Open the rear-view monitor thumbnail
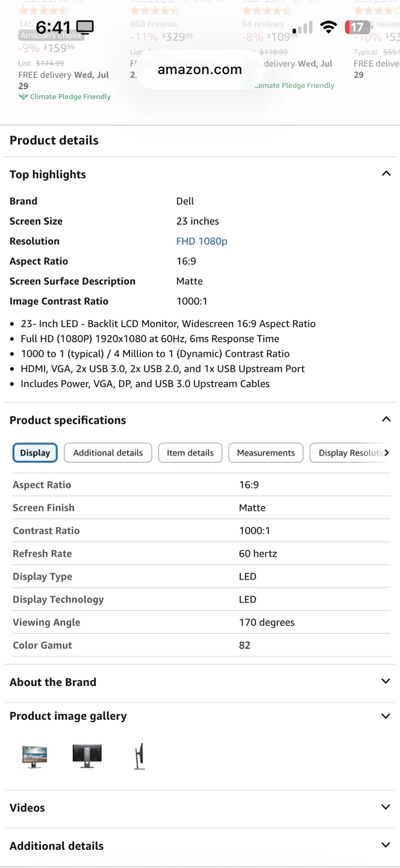The height and width of the screenshot is (868, 400). 87,756
